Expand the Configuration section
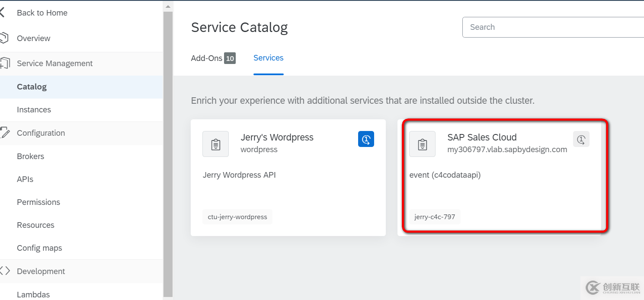Viewport: 644px width, 300px height. (41, 133)
